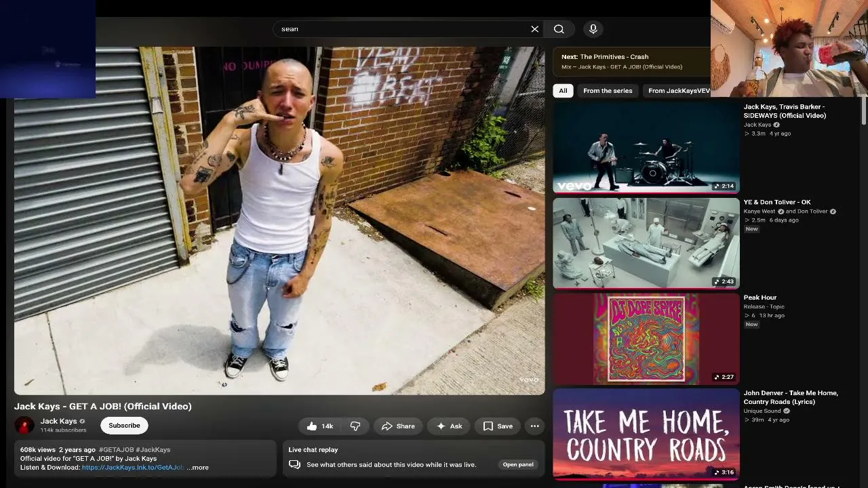Open the Jack Kays channel name link

[58, 421]
